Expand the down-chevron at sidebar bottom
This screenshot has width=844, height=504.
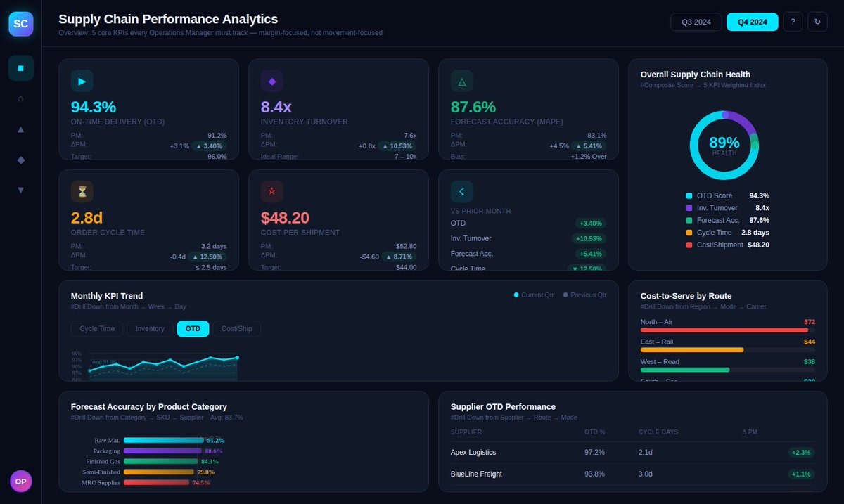coord(20,190)
